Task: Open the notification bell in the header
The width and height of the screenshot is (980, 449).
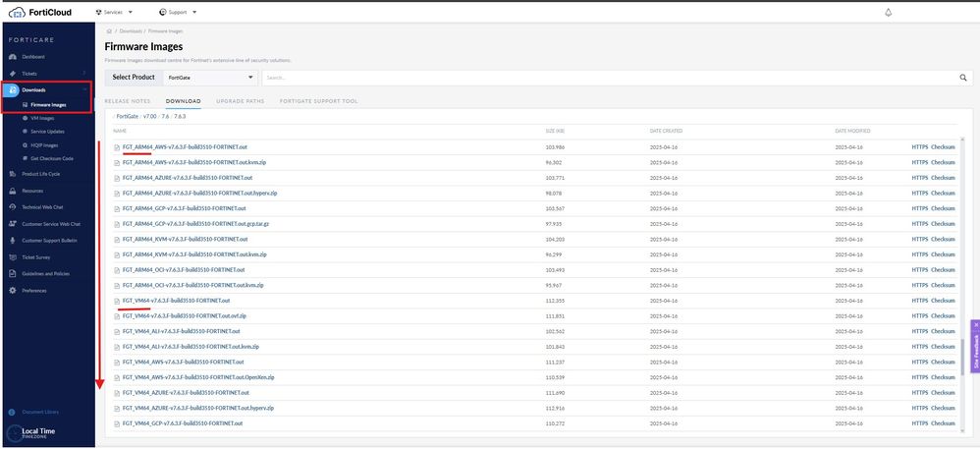Action: pos(888,13)
